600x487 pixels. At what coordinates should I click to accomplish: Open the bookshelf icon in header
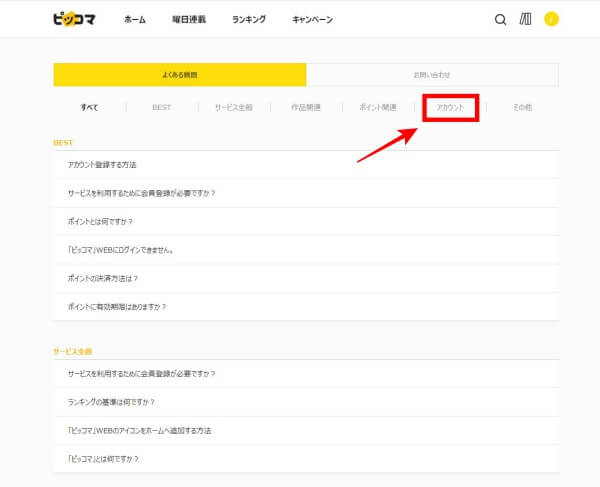tap(526, 19)
